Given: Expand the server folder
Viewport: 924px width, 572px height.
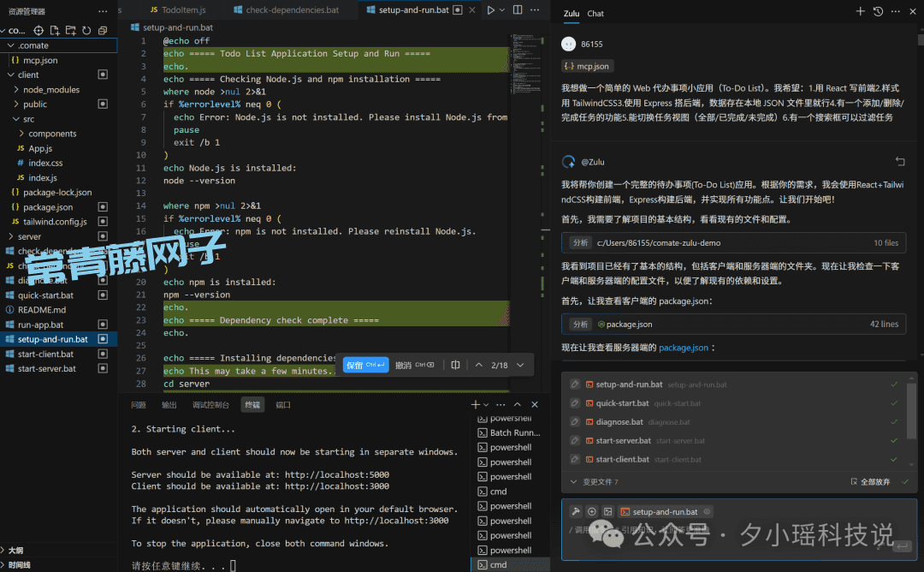Looking at the screenshot, I should [10, 236].
